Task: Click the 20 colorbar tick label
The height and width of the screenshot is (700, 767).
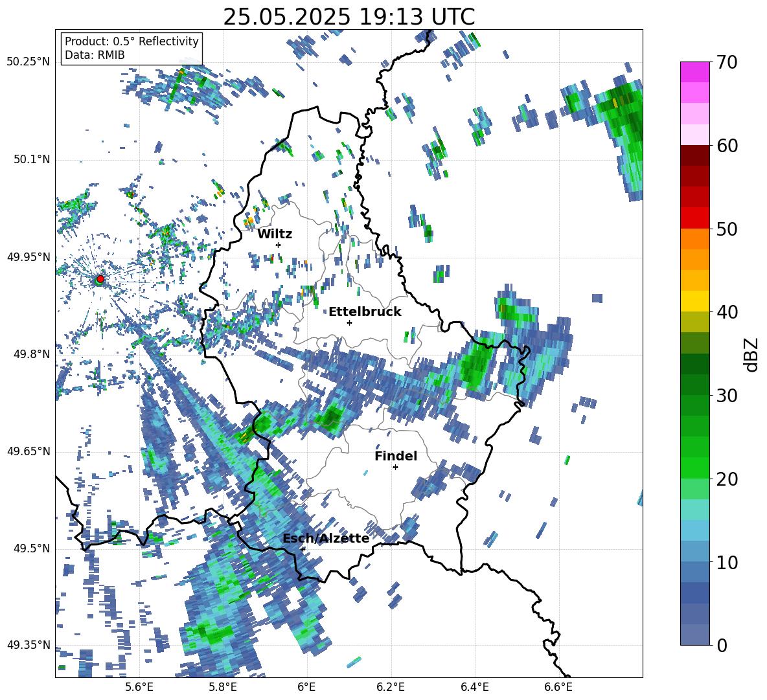Action: (726, 479)
